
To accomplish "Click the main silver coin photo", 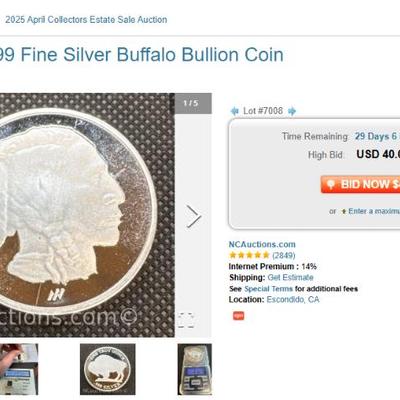I will [87, 215].
